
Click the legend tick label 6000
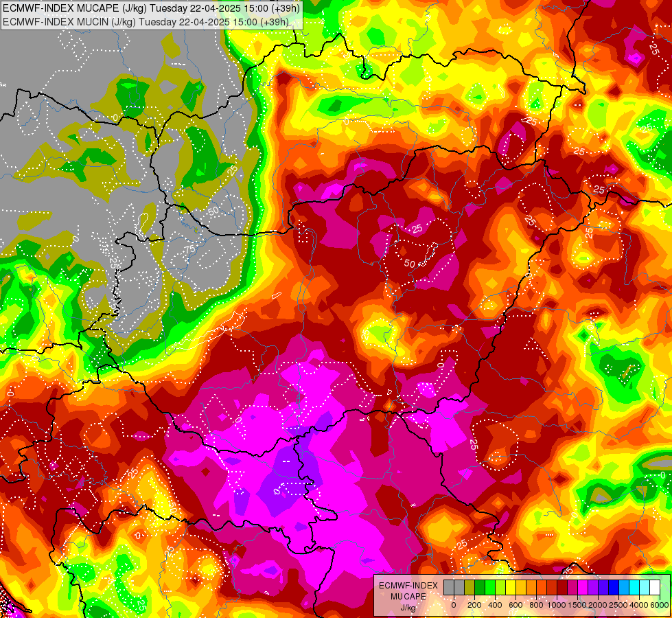pyautogui.click(x=660, y=605)
